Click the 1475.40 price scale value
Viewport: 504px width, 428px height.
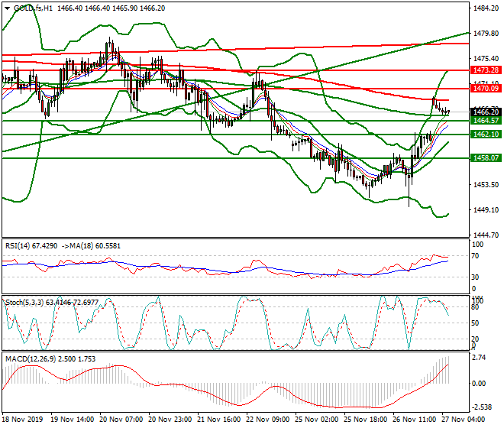tap(486, 59)
